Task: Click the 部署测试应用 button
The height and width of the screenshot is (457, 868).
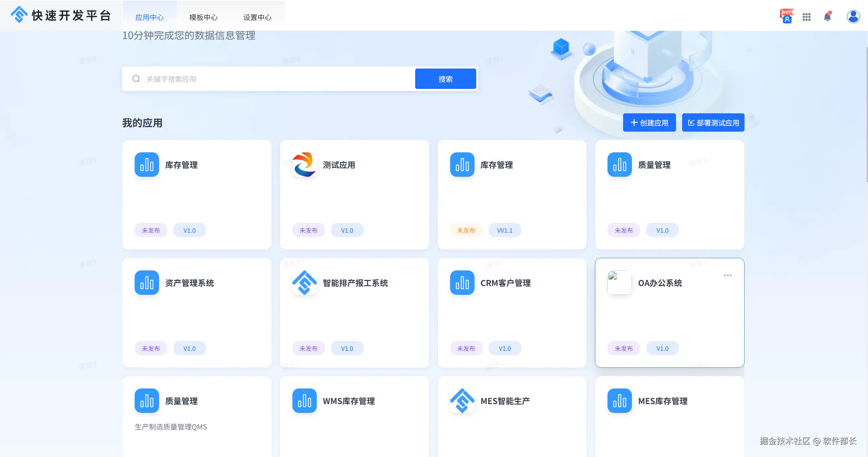Action: (x=713, y=122)
